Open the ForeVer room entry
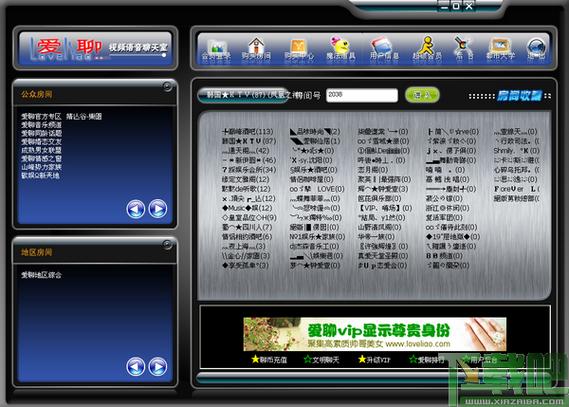 (517, 189)
